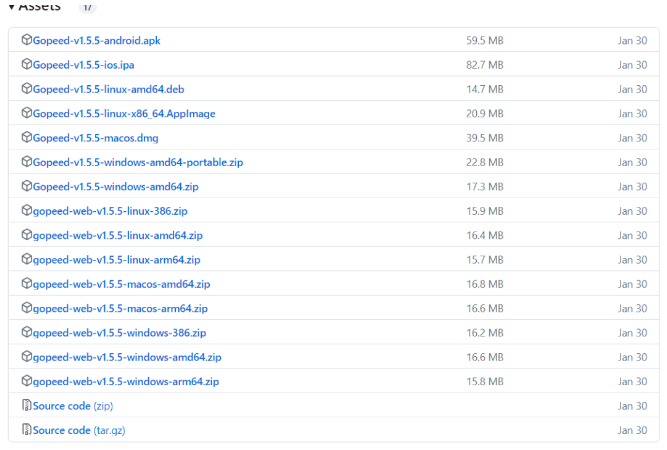Viewport: 667px width, 450px height.
Task: Download Source code (tar.gz)
Action: (79, 430)
